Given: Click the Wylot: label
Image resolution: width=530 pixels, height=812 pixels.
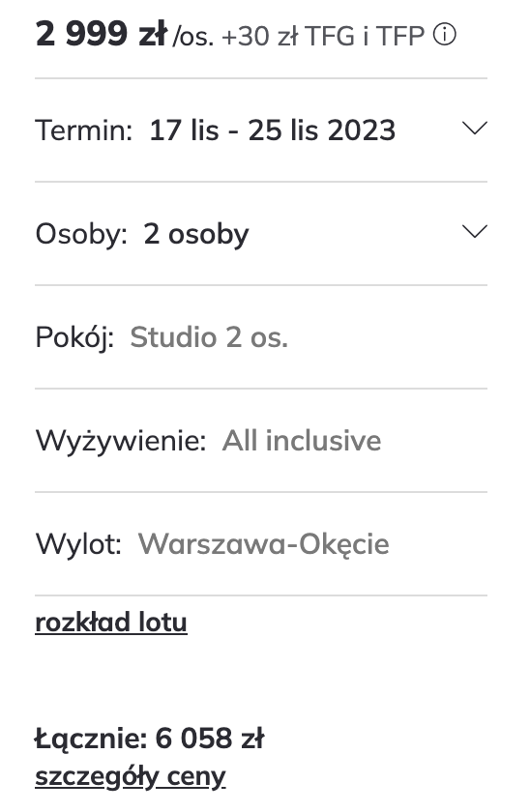Looking at the screenshot, I should click(78, 544).
